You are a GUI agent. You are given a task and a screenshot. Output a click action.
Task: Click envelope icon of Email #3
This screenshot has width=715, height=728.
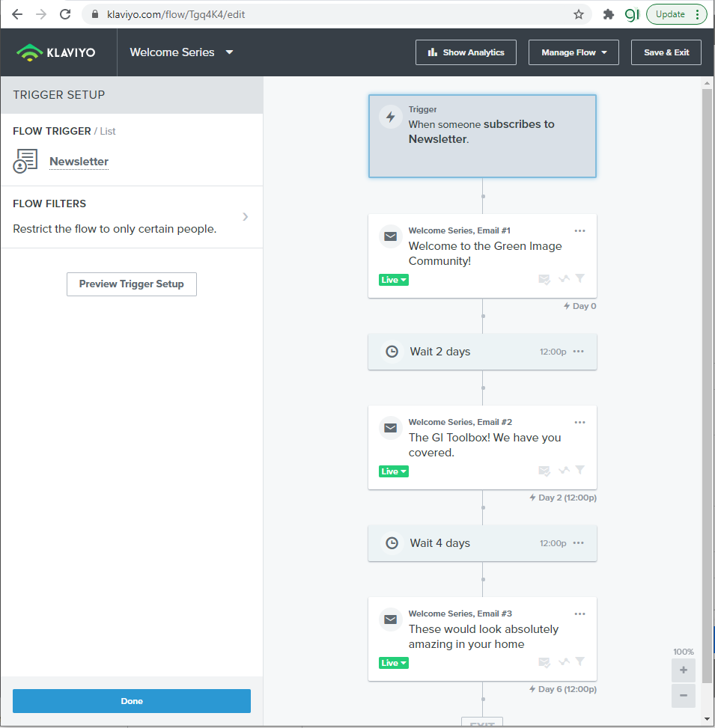pyautogui.click(x=391, y=620)
